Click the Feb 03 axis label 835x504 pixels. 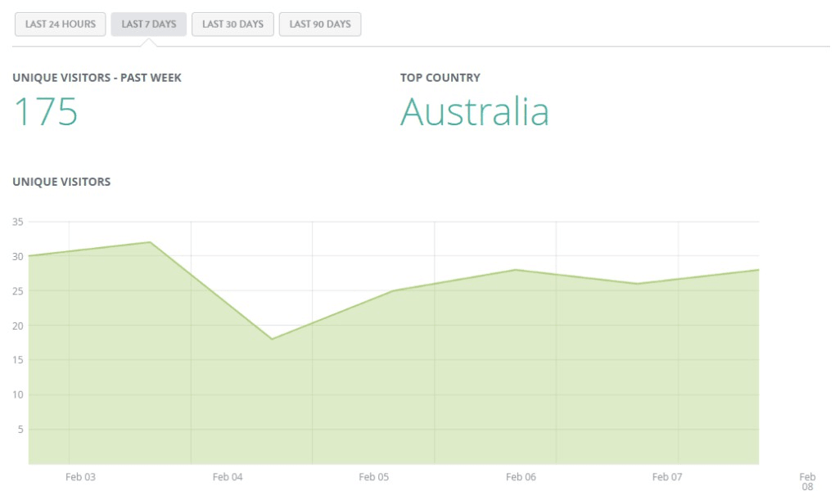pos(80,477)
